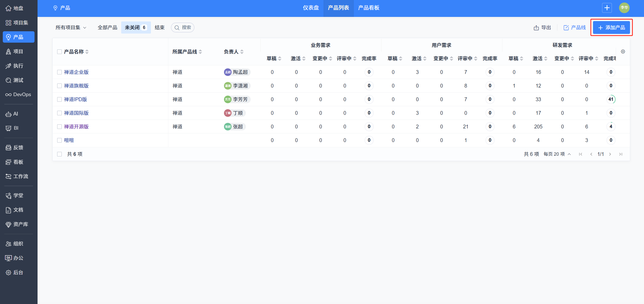Click the 李华 user avatar
The width and height of the screenshot is (644, 304).
point(624,8)
